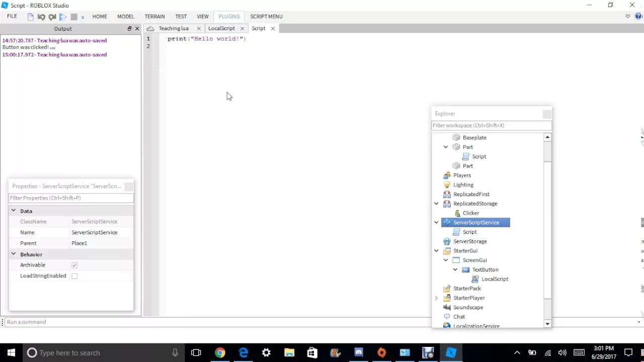Select Baseplate in Explorer

(474, 138)
